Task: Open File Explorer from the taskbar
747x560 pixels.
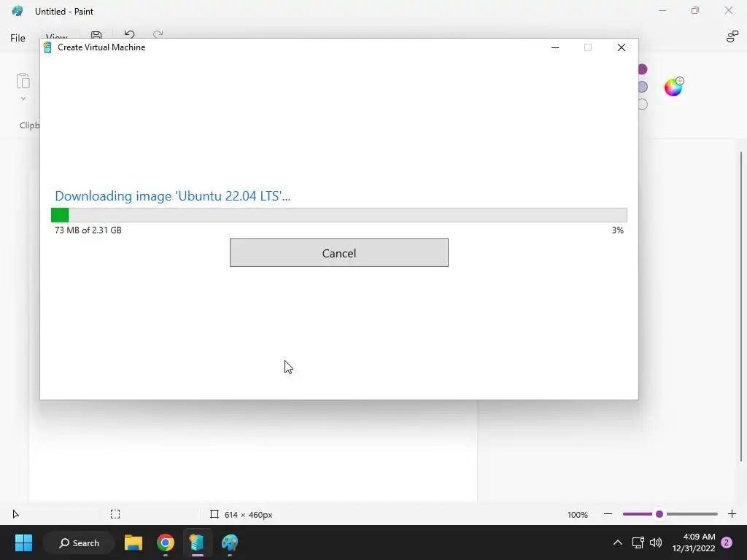Action: [133, 542]
